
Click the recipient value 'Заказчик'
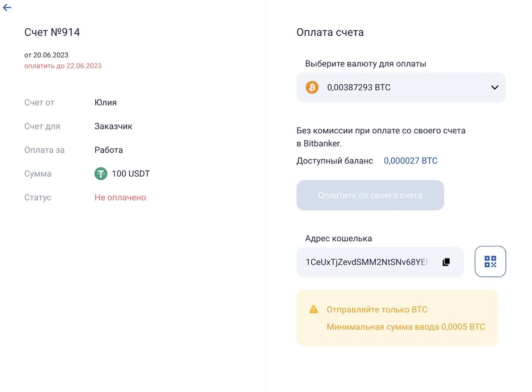click(x=113, y=126)
